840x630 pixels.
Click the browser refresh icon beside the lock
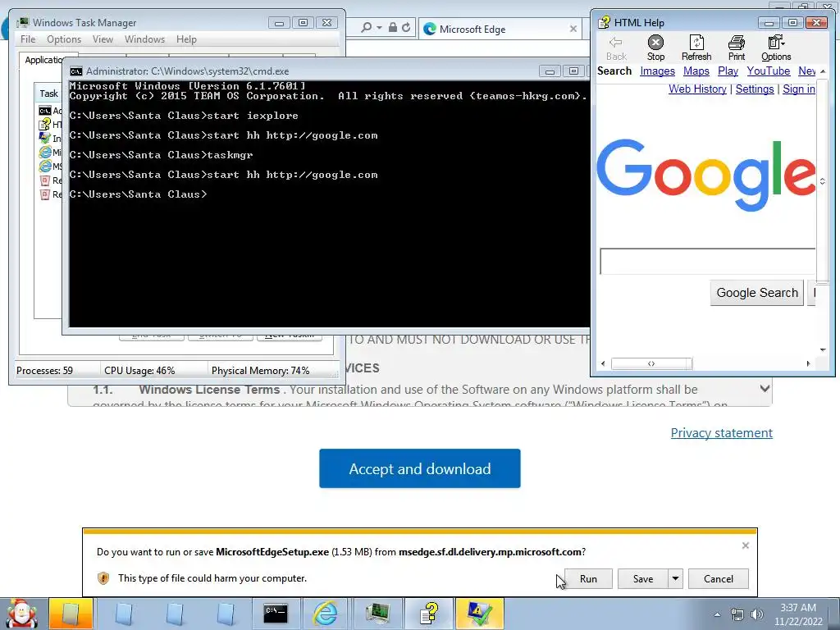click(406, 27)
